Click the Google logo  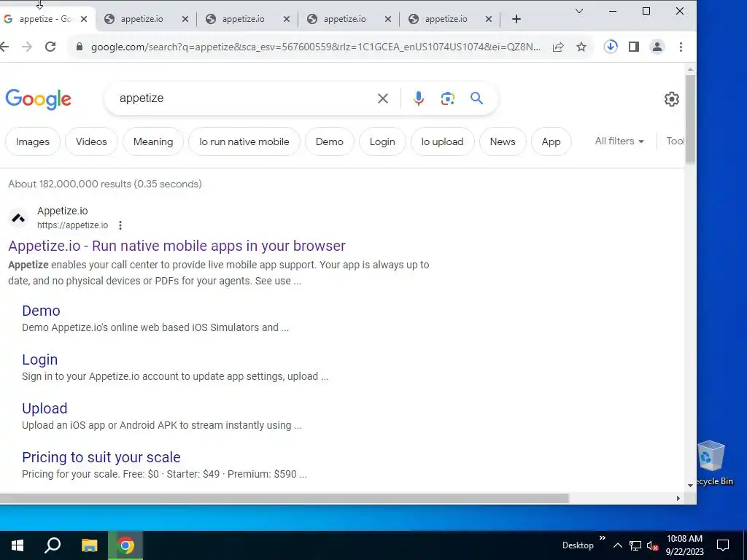[39, 99]
